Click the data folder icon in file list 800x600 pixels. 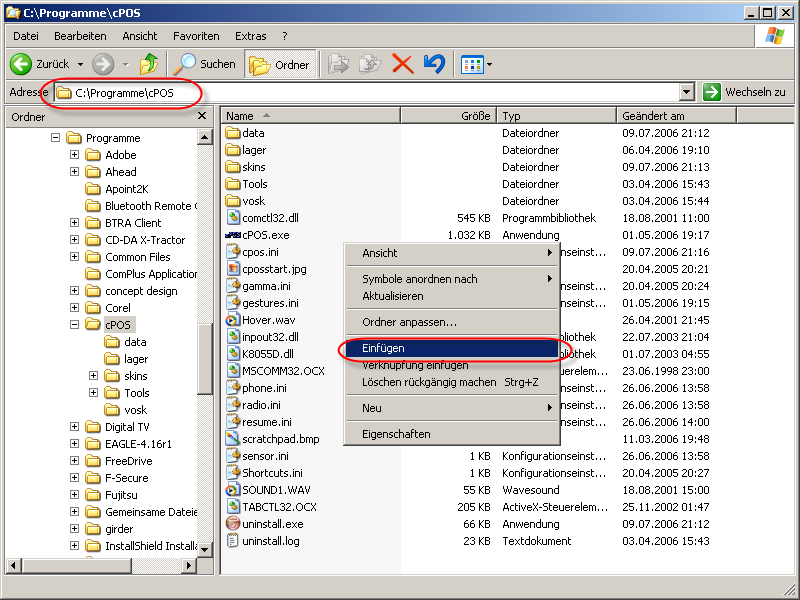point(233,133)
